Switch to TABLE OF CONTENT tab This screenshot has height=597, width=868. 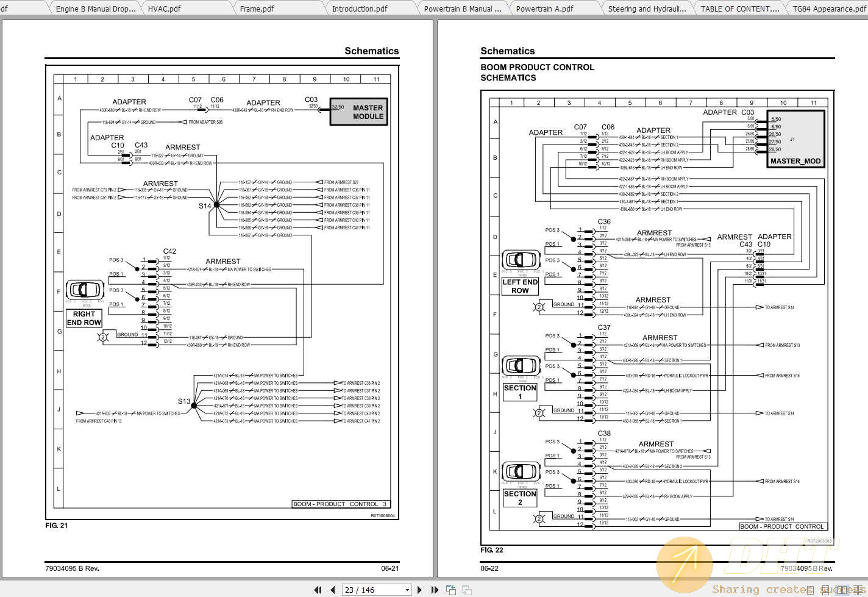coord(740,9)
